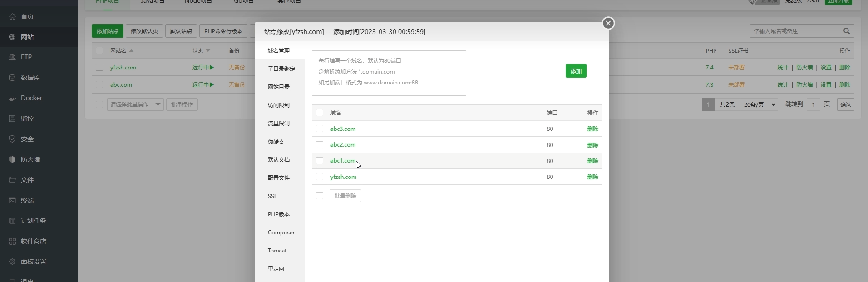Screen dimensions: 868x282
Task: Click the search magnifier icon
Action: [846, 31]
